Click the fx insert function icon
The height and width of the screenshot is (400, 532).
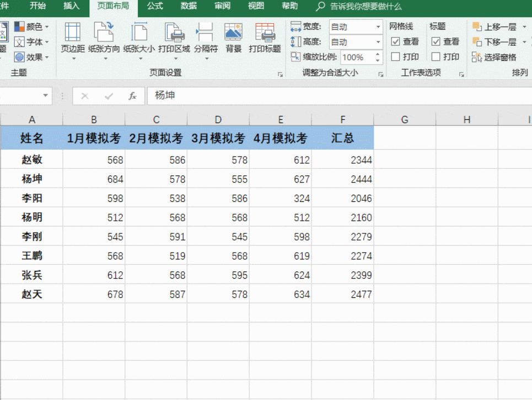[132, 96]
